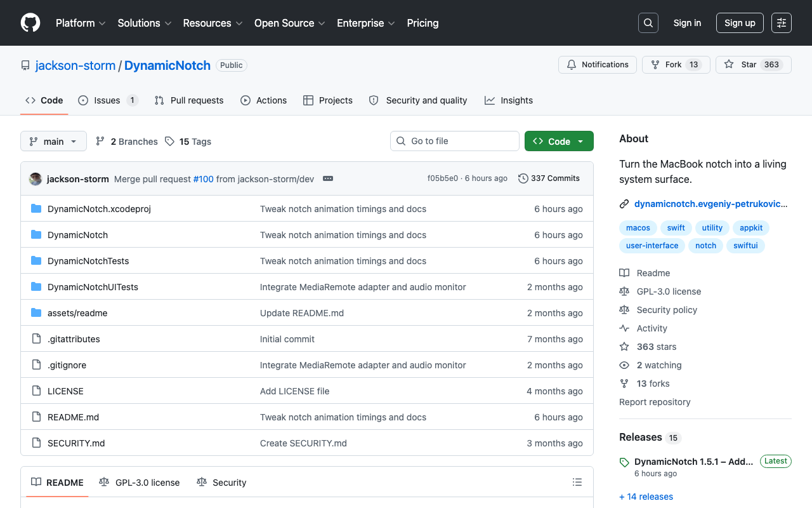The width and height of the screenshot is (812, 508).
Task: Click jackson-storm's avatar in the commit bar
Action: (36, 179)
